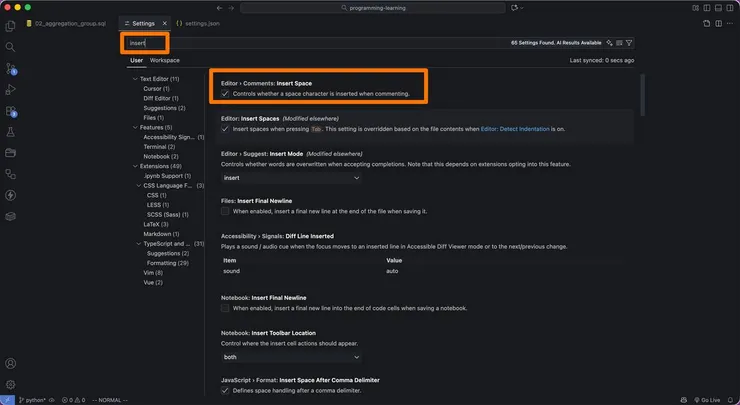The image size is (740, 405).
Task: Clear settings search input icon
Action: pyautogui.click(x=619, y=43)
